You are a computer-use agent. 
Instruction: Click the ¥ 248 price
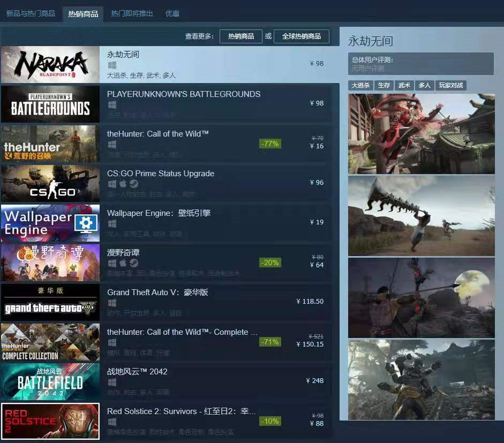(315, 381)
